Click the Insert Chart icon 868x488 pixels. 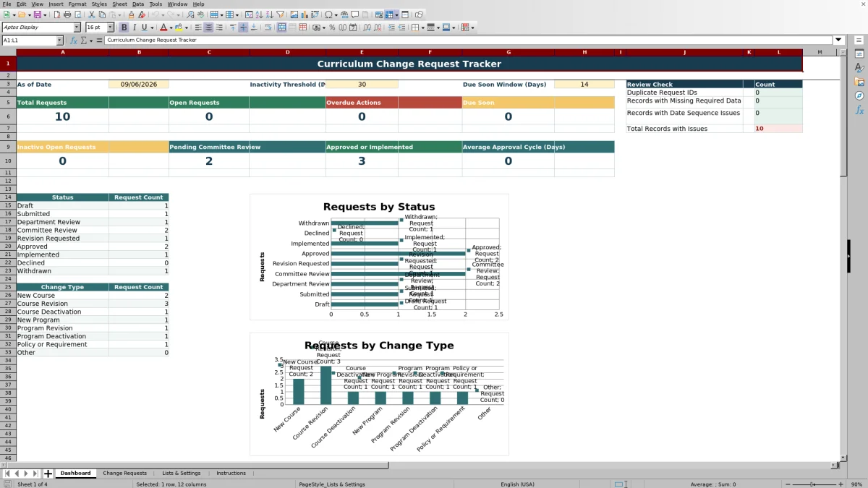click(x=304, y=14)
